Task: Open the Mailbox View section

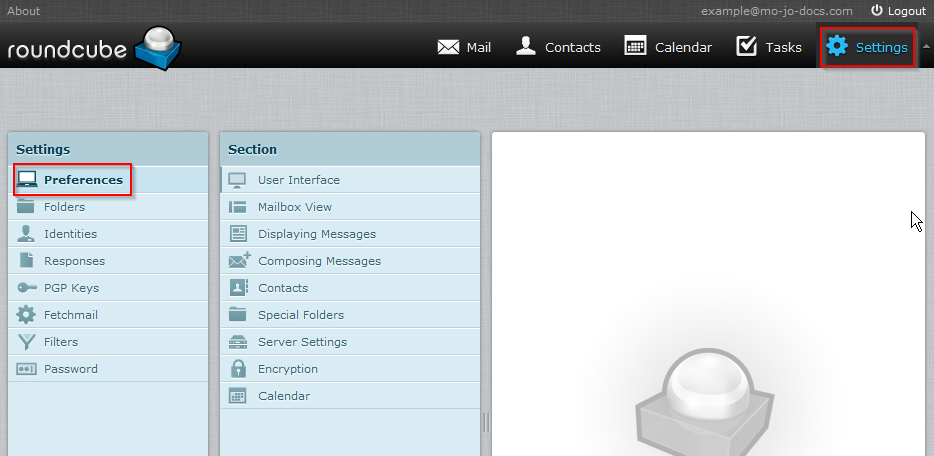Action: (294, 207)
